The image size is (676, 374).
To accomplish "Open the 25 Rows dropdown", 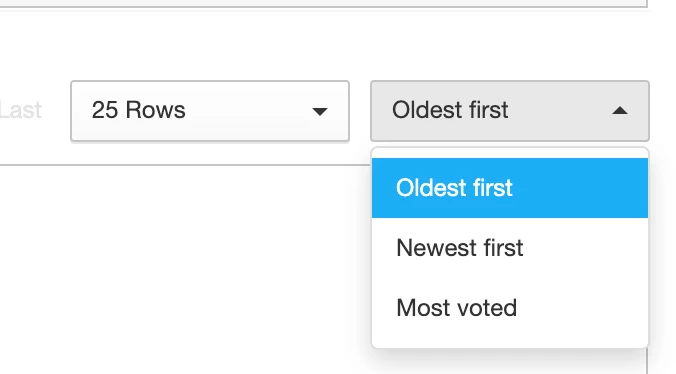I will point(210,111).
